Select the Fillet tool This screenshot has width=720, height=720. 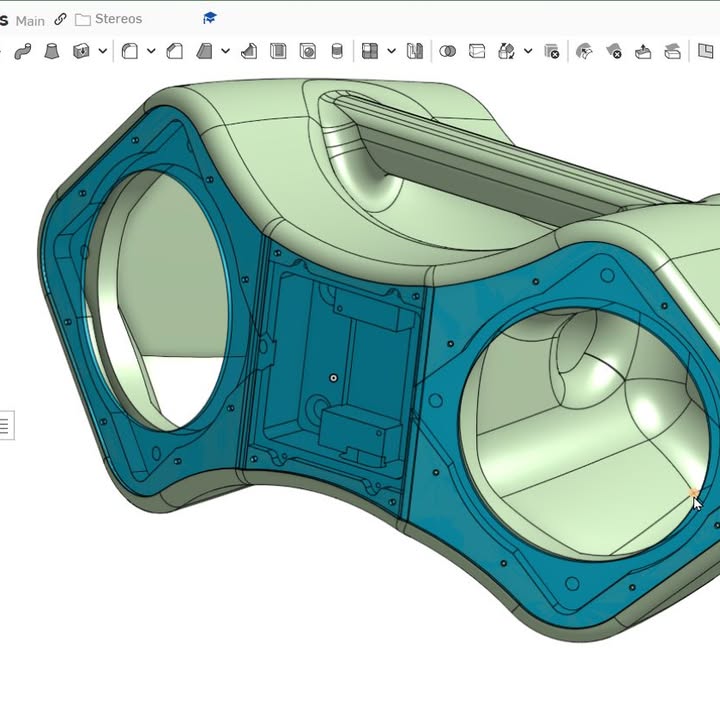point(130,51)
